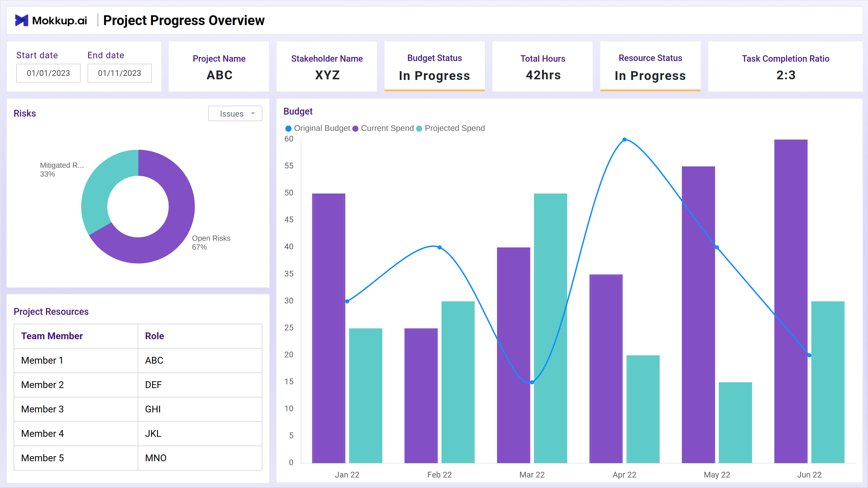Toggle the Projected Spend legend marker

click(419, 129)
